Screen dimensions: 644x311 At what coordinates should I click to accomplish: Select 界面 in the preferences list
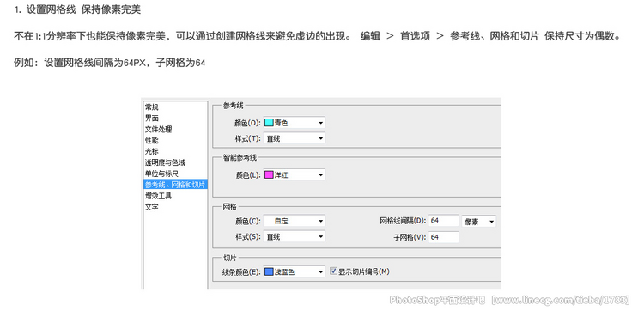click(x=151, y=119)
